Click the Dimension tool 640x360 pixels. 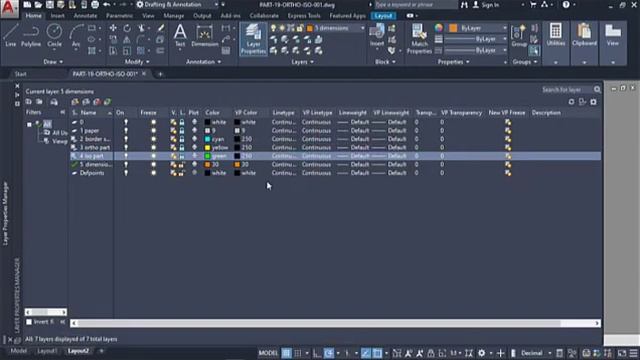click(x=204, y=35)
